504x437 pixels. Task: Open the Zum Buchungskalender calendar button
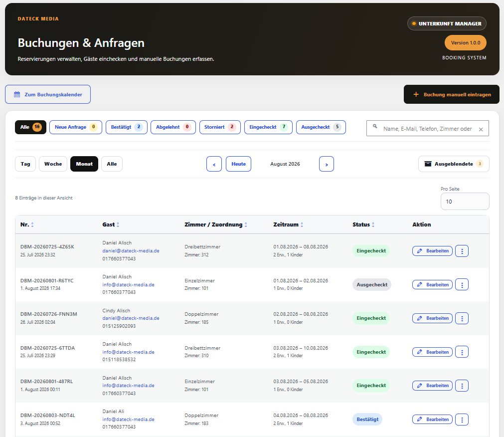pos(48,94)
